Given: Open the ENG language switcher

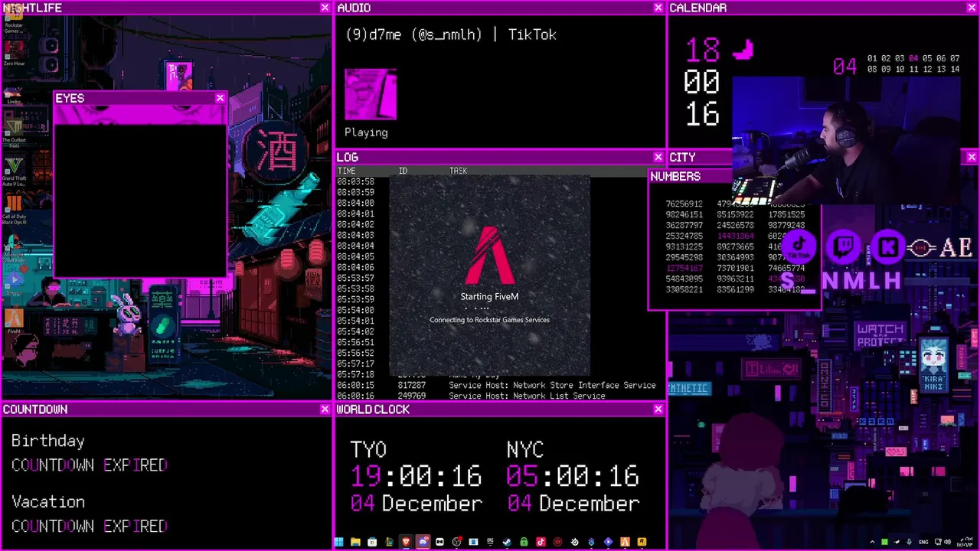Looking at the screenshot, I should [923, 543].
